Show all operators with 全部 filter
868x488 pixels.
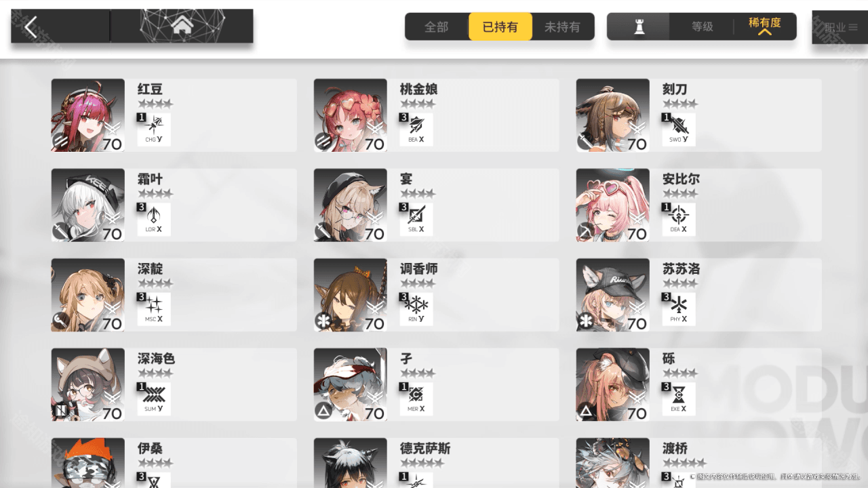tap(437, 26)
